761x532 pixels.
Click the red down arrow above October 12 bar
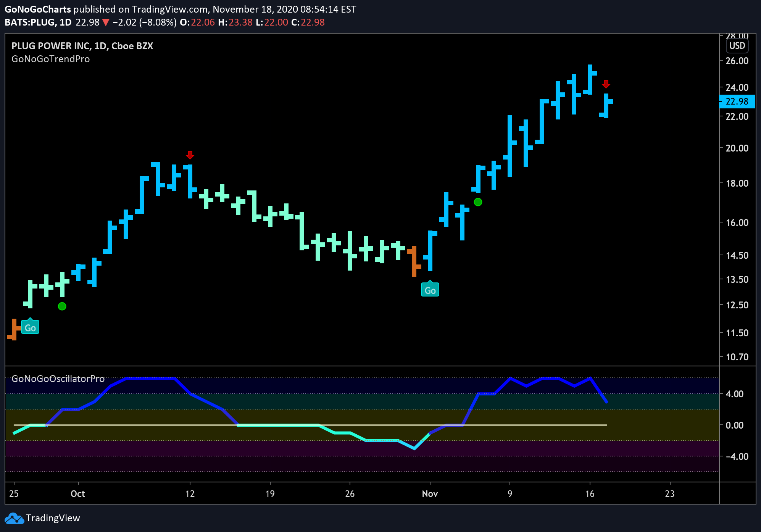[x=190, y=155]
